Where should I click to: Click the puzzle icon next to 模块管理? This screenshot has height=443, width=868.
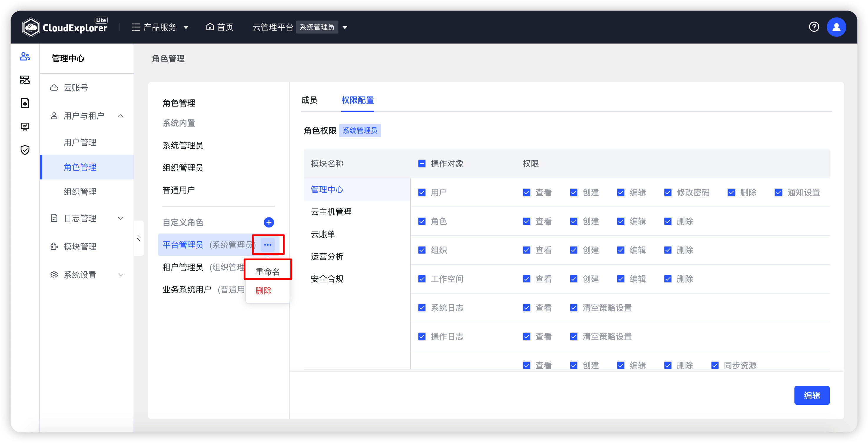54,246
